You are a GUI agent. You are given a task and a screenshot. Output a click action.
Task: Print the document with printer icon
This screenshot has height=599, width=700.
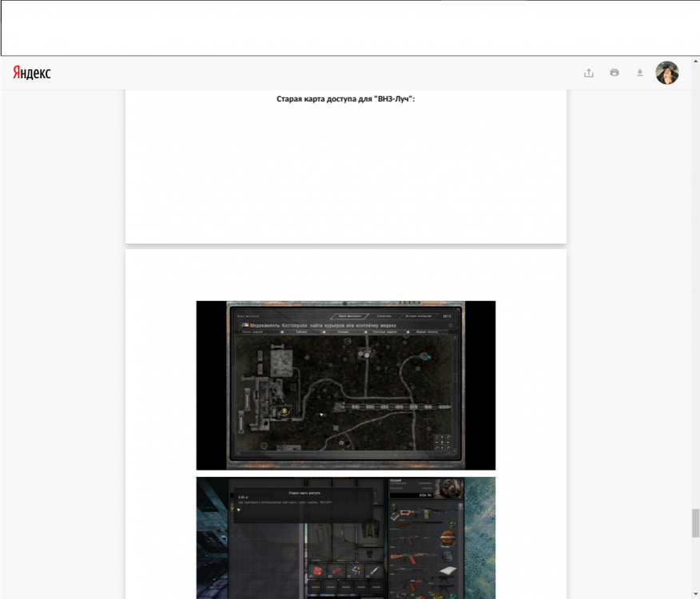click(x=614, y=73)
